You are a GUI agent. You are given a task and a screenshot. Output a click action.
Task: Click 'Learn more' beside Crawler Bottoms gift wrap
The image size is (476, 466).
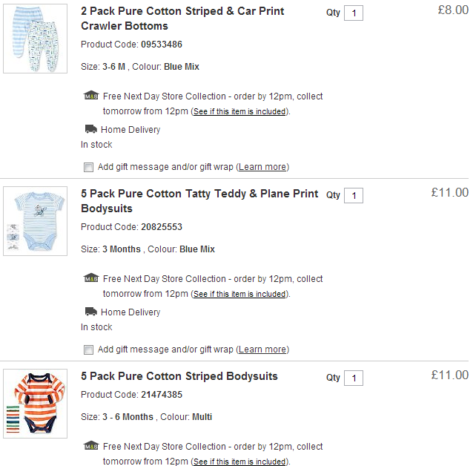262,167
